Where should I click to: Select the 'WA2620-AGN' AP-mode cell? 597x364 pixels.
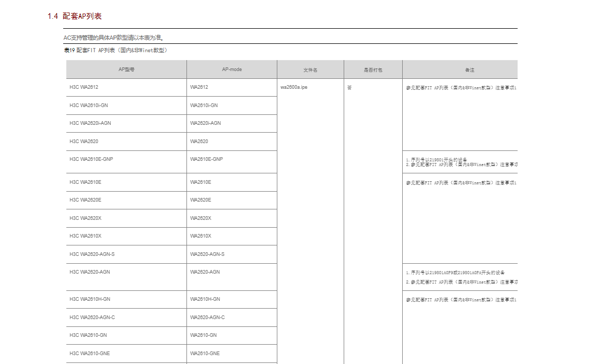(x=232, y=277)
